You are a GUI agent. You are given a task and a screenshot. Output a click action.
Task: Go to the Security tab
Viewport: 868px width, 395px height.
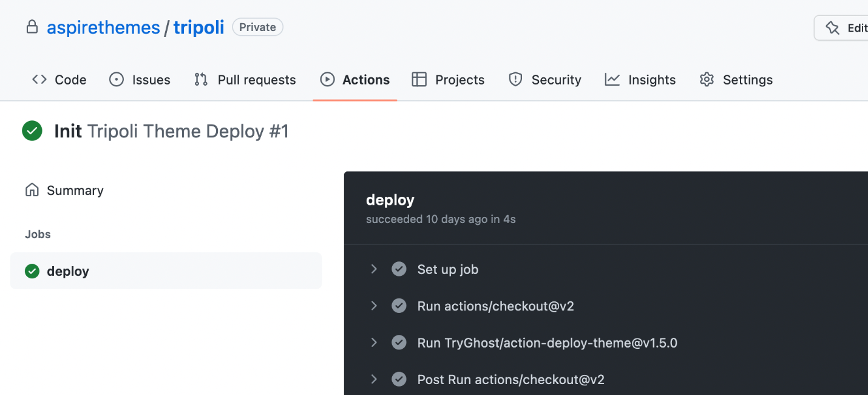(544, 80)
